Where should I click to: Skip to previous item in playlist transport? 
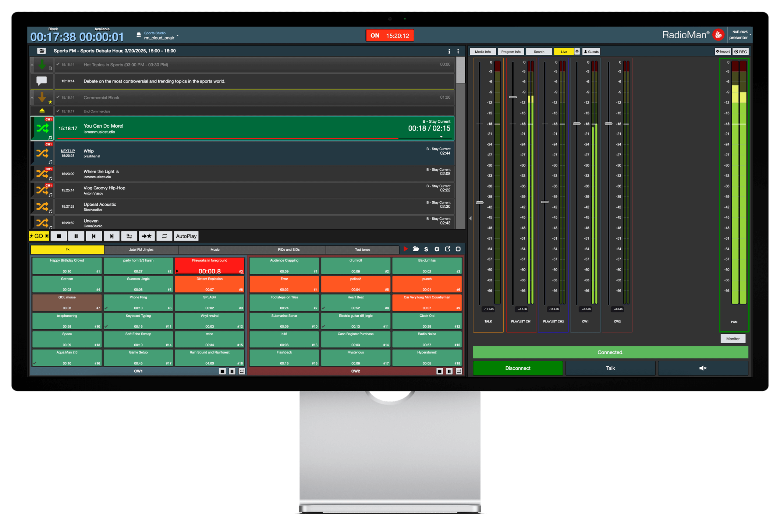click(x=94, y=236)
